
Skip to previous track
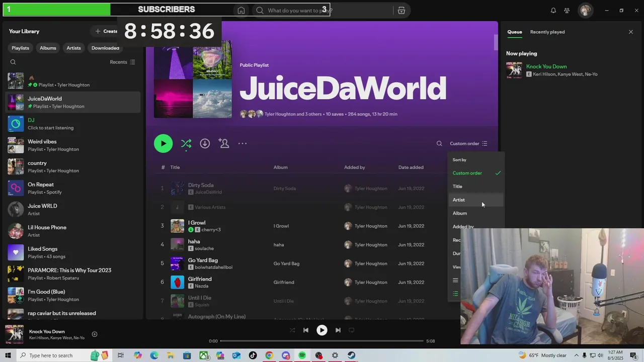point(305,330)
